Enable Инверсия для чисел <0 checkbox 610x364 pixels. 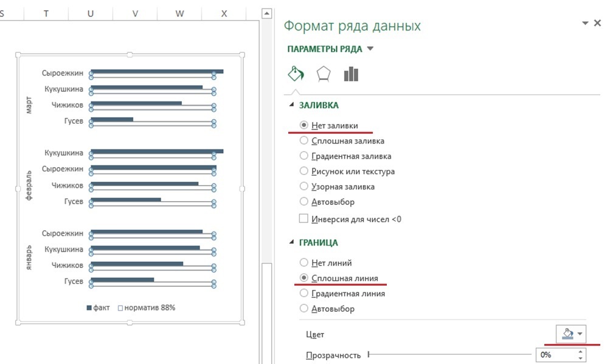(304, 219)
